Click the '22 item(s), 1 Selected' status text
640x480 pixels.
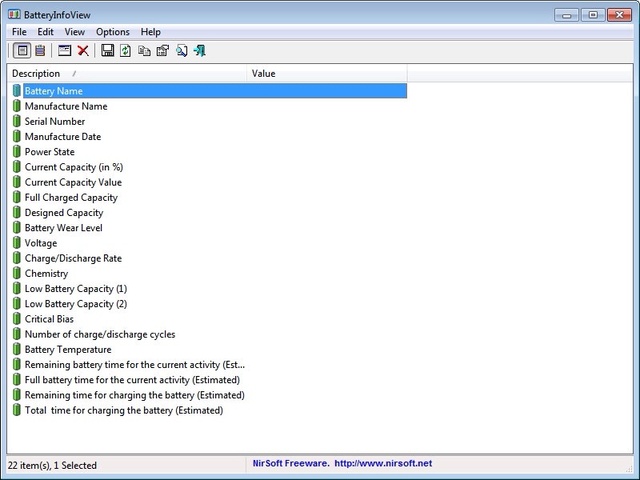click(52, 465)
